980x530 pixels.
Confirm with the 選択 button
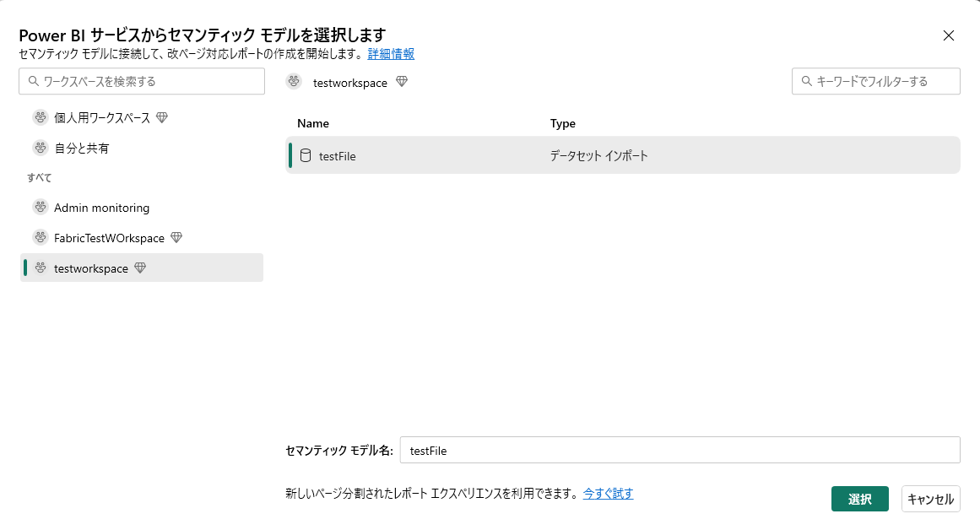pyautogui.click(x=860, y=499)
